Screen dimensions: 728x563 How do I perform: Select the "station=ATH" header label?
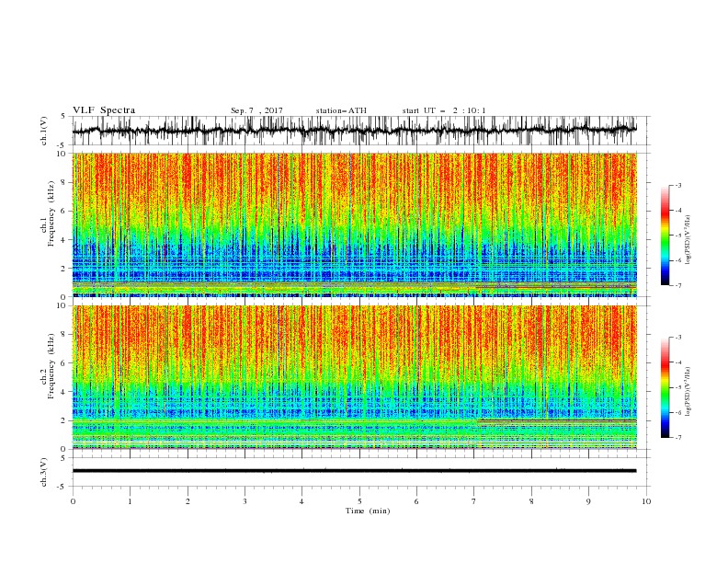341,110
